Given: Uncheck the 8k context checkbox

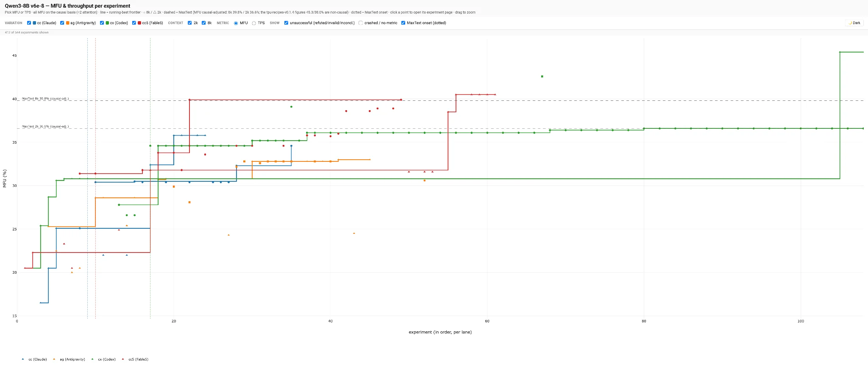Looking at the screenshot, I should [x=203, y=23].
